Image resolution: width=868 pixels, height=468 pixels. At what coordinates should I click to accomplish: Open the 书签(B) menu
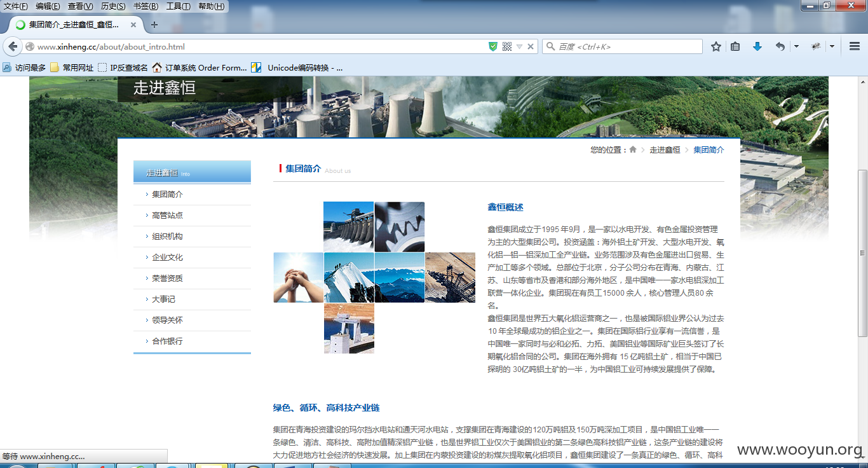pyautogui.click(x=146, y=6)
